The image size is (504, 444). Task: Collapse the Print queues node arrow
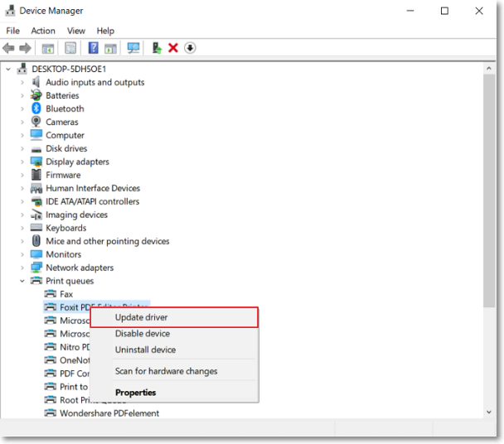click(22, 281)
